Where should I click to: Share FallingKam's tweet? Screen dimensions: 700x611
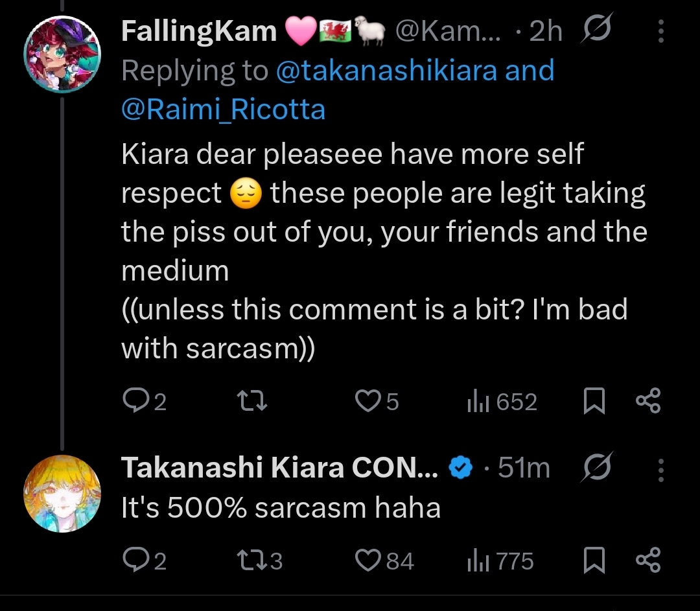tap(647, 402)
